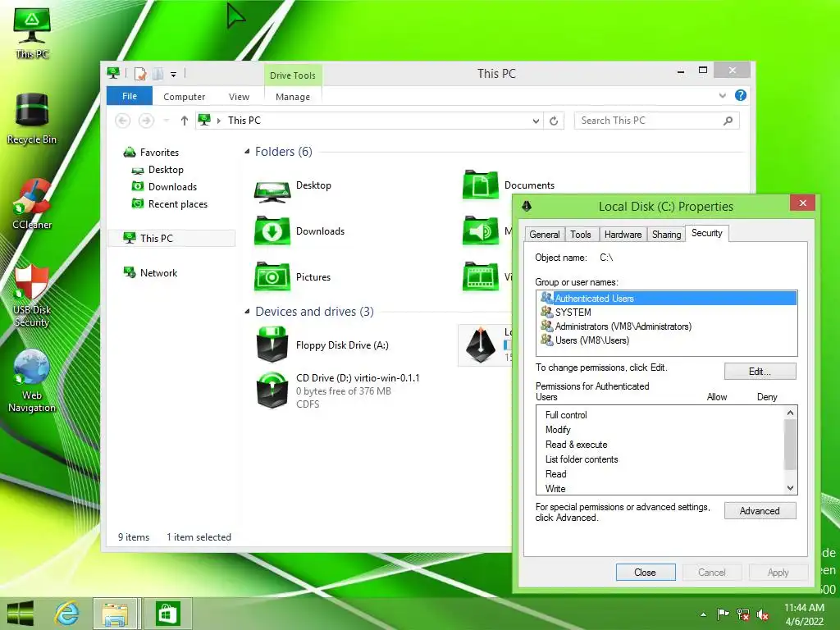Select the Local Disk drive icon

click(481, 345)
